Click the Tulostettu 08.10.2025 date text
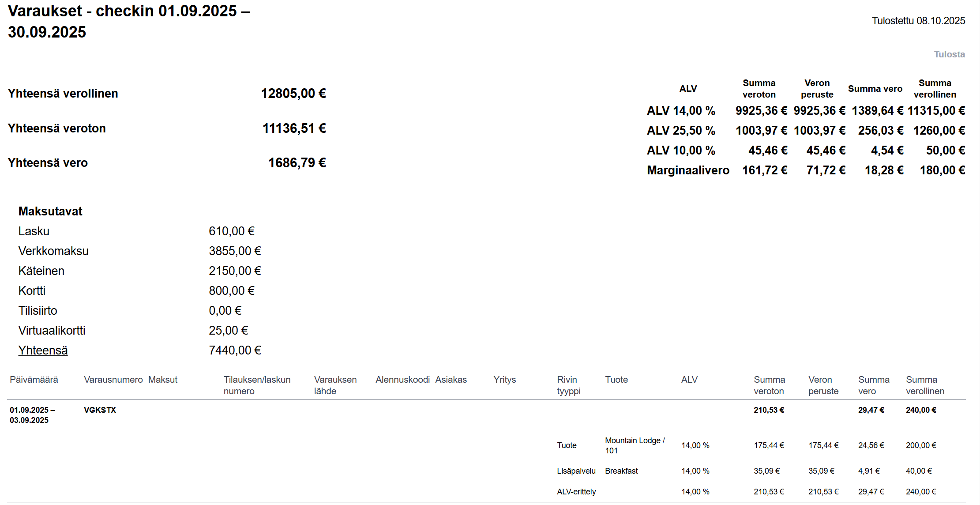Viewport: 980px width, 505px height. point(918,21)
